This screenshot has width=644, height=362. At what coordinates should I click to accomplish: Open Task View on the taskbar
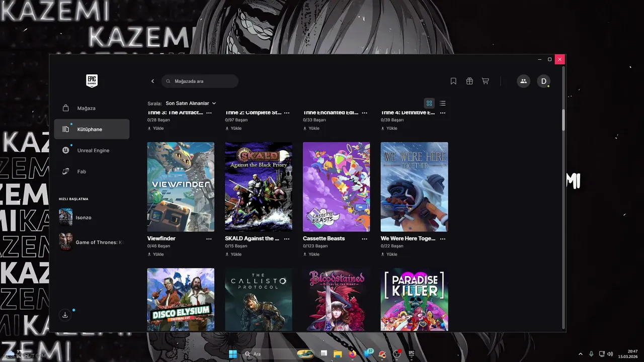324,354
